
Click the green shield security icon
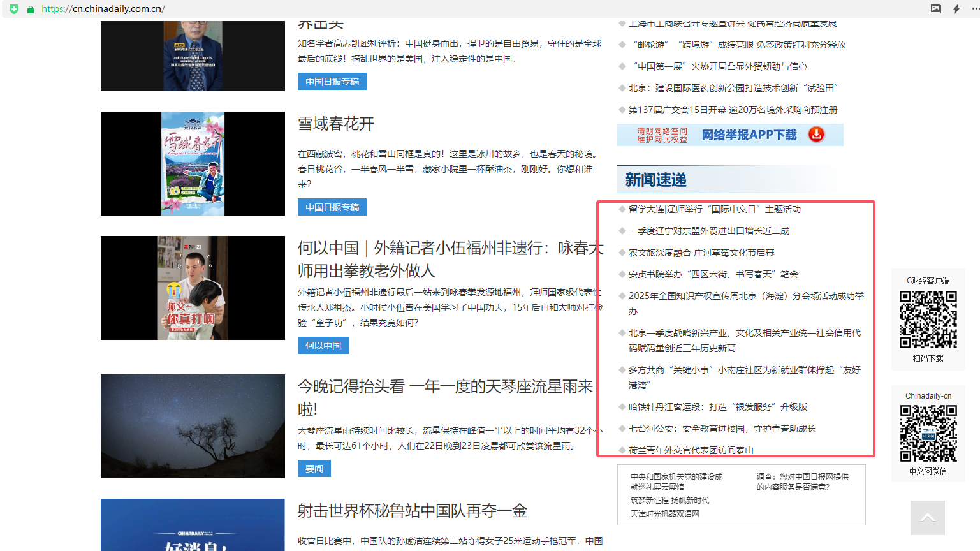pyautogui.click(x=14, y=9)
